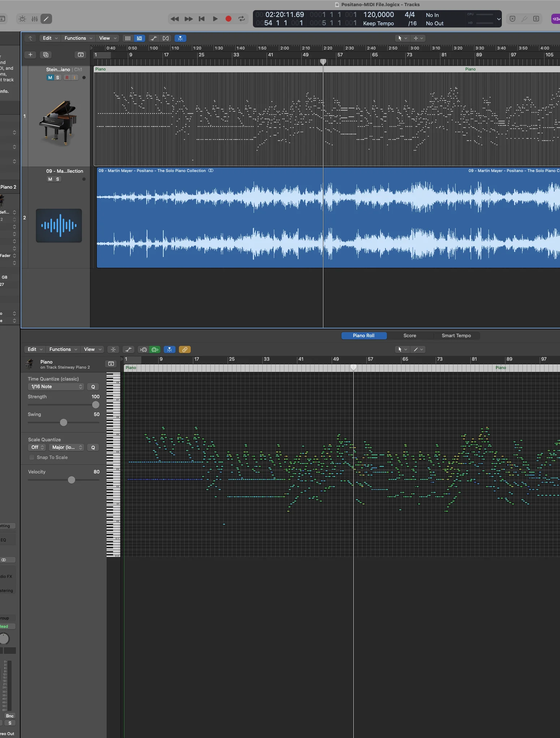This screenshot has height=738, width=560.
Task: Click the Rewind transport button
Action: (x=175, y=19)
